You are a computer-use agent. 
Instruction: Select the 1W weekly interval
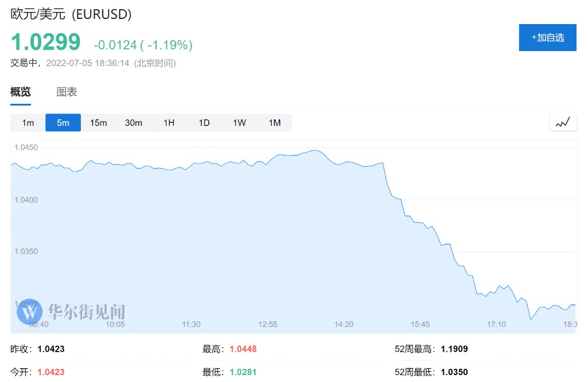239,123
